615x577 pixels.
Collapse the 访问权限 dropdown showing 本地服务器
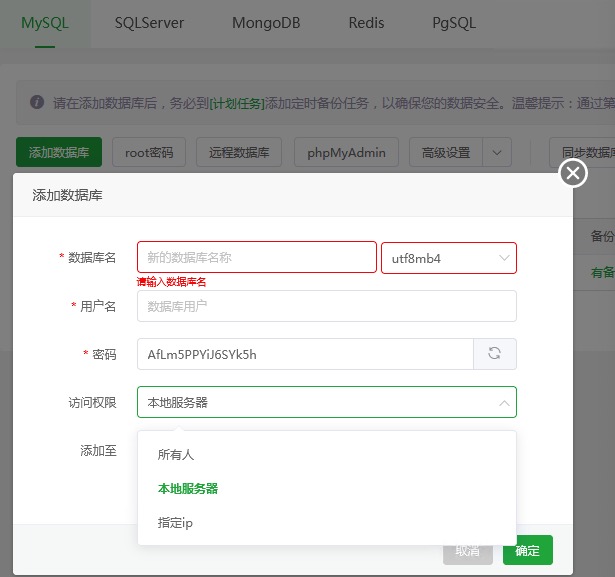tap(327, 402)
